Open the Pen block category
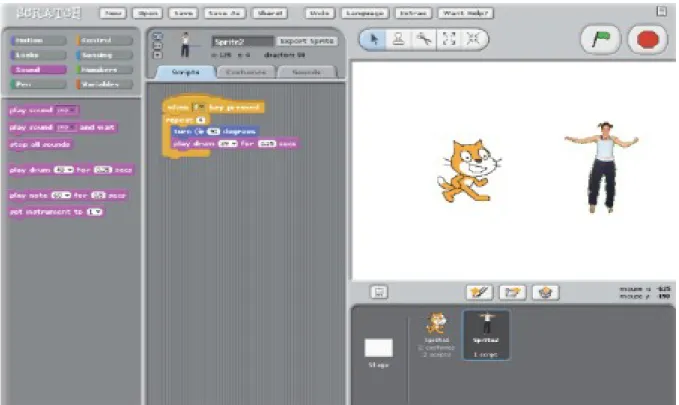The width and height of the screenshot is (679, 405). point(39,84)
